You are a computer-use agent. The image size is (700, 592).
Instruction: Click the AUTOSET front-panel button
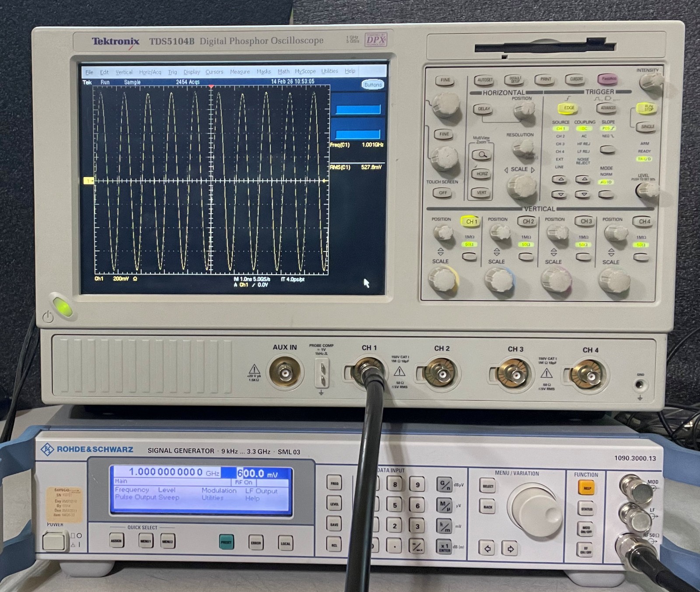tap(484, 80)
